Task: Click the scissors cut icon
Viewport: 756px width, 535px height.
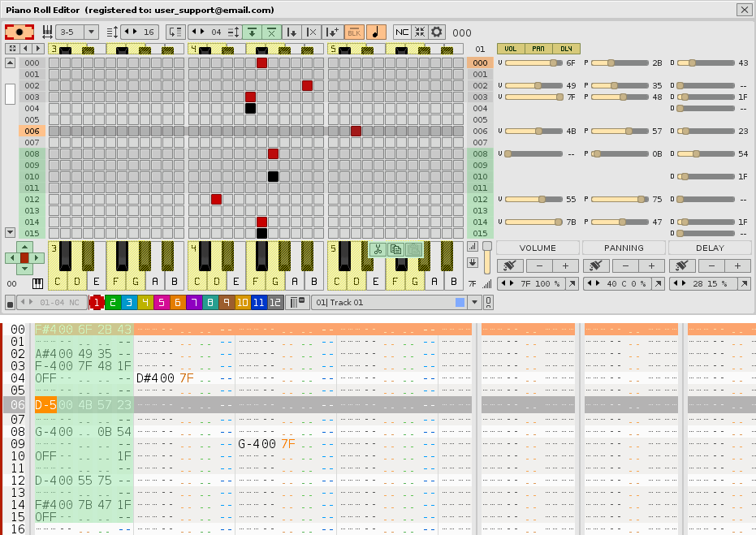Action: pyautogui.click(x=377, y=250)
